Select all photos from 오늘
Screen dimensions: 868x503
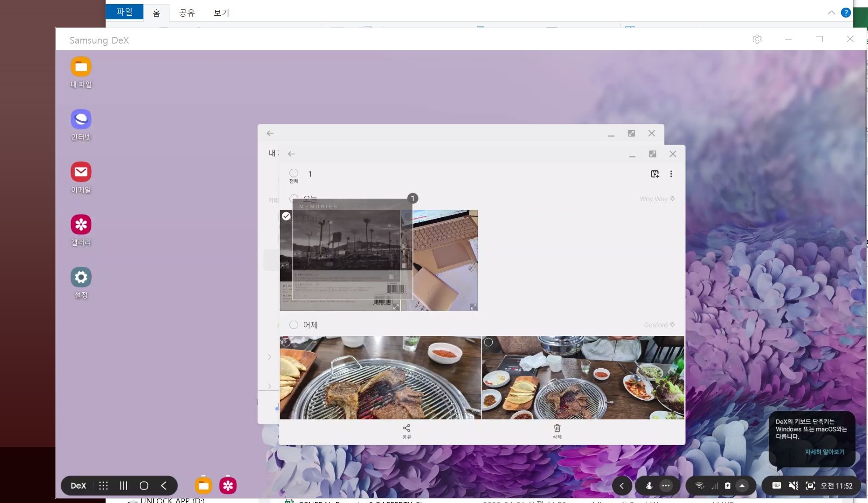pos(294,199)
